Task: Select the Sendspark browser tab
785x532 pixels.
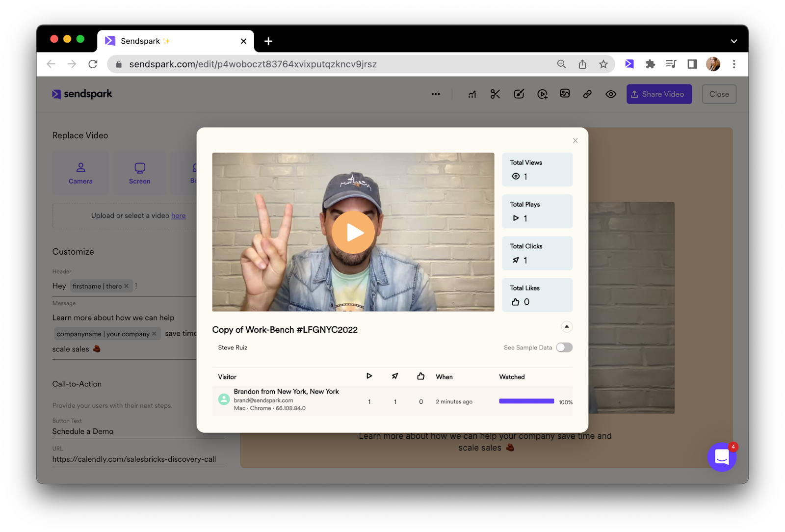Action: (x=176, y=41)
